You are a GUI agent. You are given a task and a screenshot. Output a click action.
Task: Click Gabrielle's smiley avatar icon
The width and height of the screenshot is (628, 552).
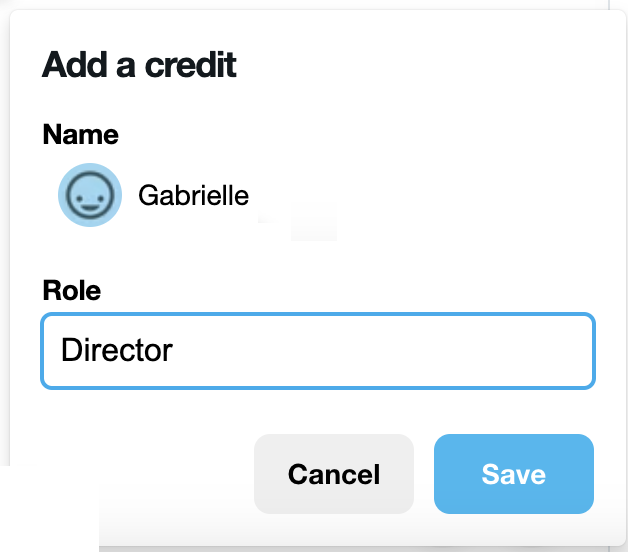click(90, 195)
